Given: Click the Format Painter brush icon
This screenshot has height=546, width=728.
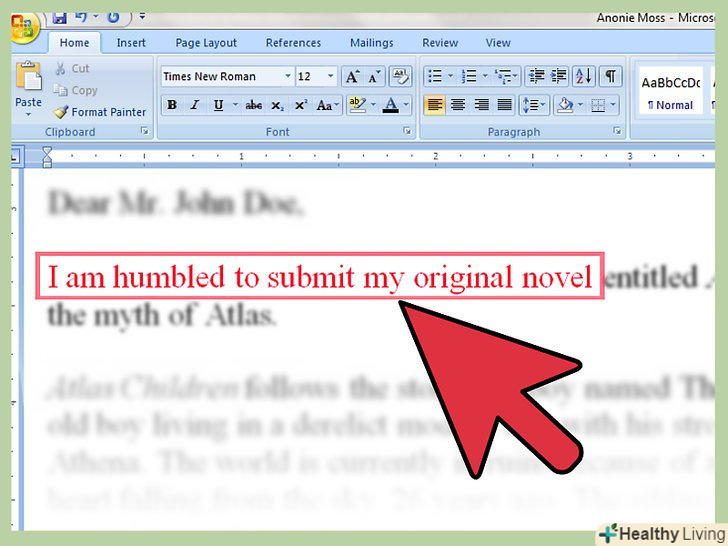Looking at the screenshot, I should (x=61, y=112).
